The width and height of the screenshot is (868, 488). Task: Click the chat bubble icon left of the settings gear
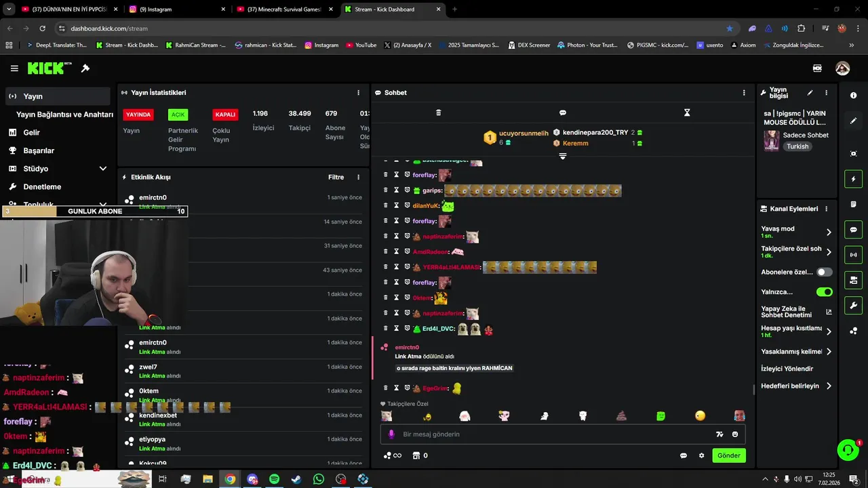(x=684, y=455)
